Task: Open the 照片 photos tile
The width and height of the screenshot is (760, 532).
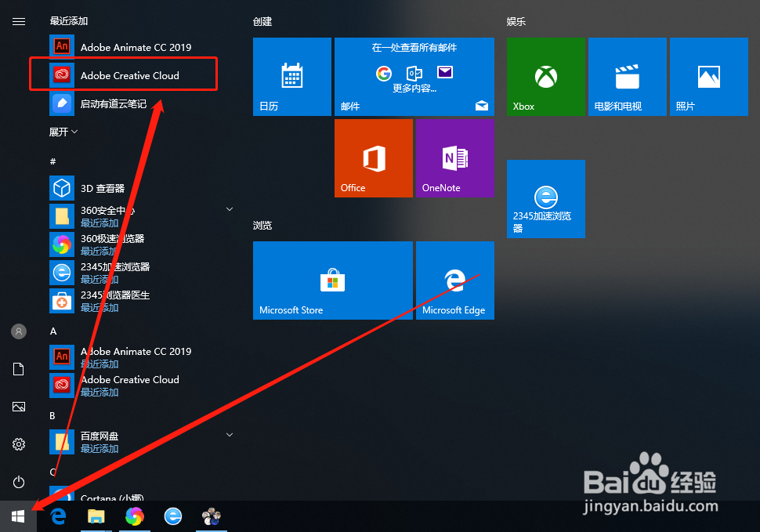Action: (709, 77)
